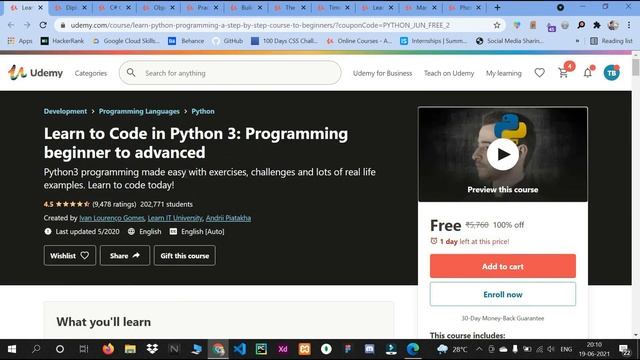Click Gift this course

[x=184, y=256]
